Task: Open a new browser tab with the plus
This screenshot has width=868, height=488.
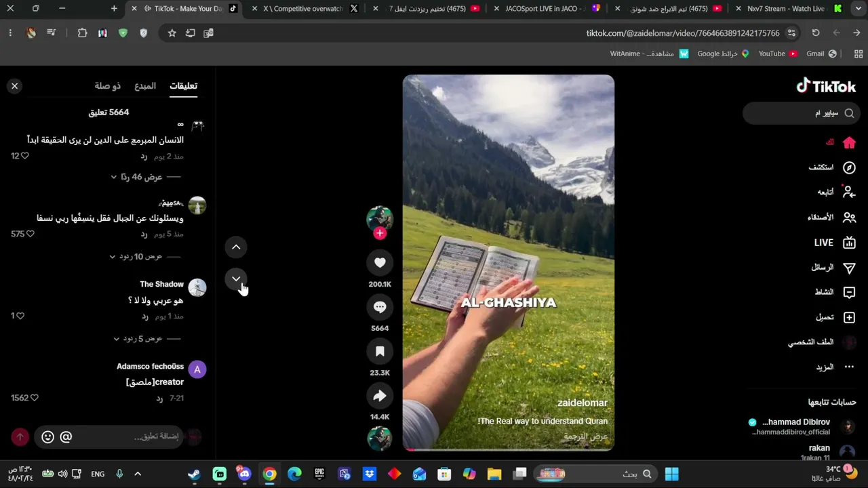Action: coord(114,9)
